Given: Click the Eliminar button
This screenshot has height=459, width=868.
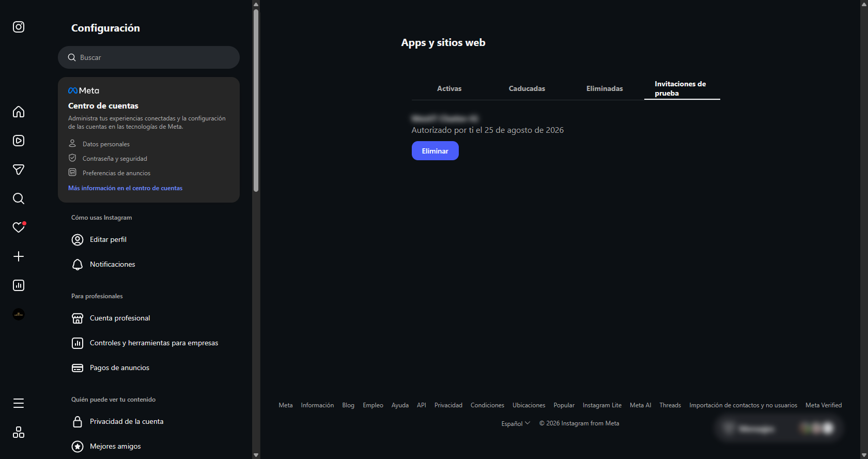Looking at the screenshot, I should [435, 151].
